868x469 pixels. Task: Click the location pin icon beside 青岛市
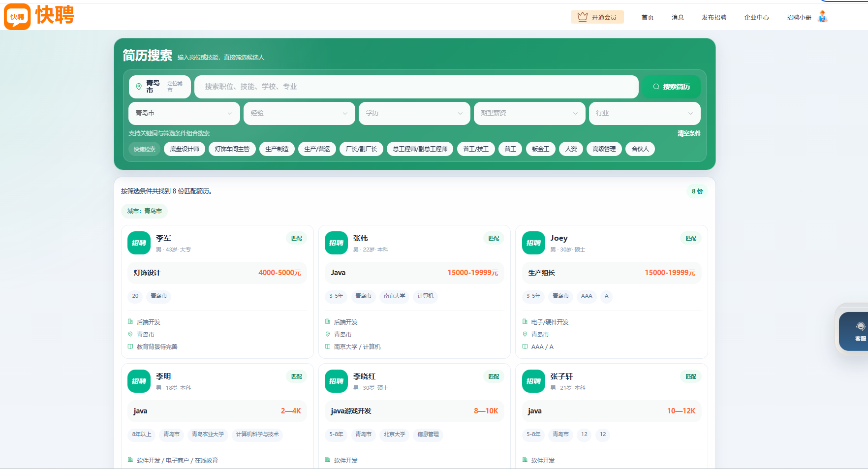139,87
